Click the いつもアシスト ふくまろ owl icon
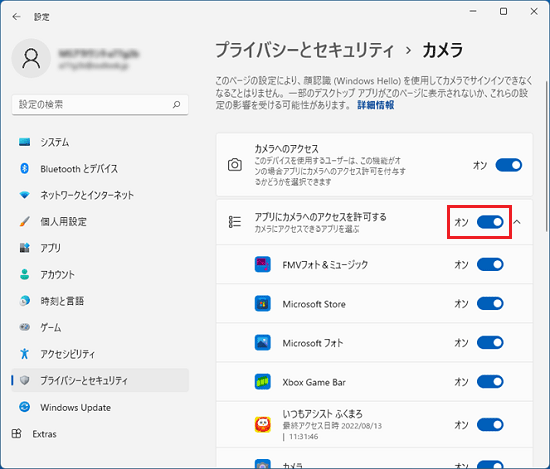 pos(262,425)
